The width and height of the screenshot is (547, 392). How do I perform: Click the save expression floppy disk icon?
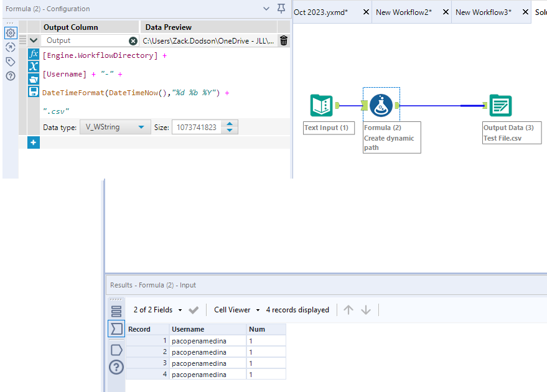(x=34, y=91)
